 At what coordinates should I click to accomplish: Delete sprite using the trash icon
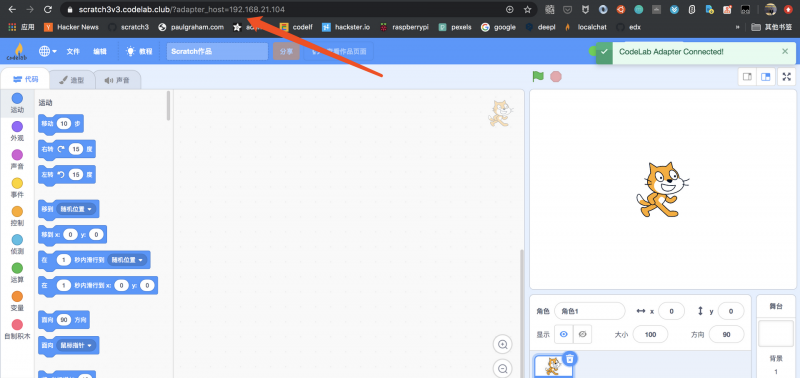click(x=569, y=359)
